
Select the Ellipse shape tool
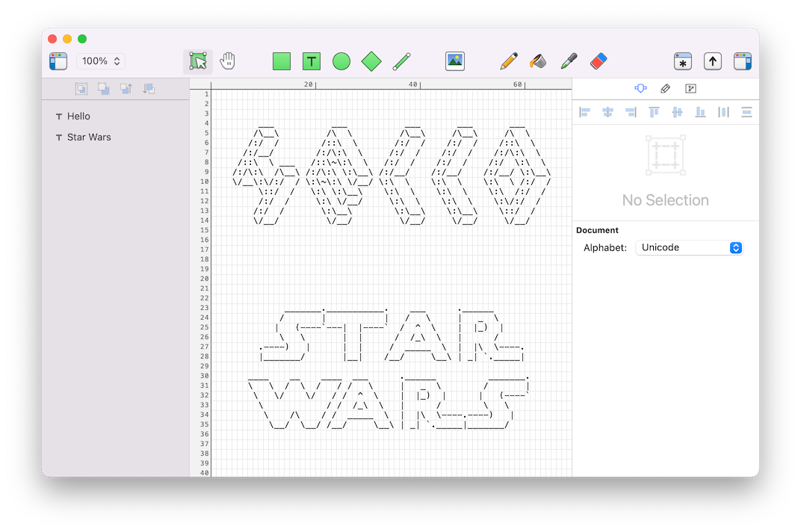point(341,61)
